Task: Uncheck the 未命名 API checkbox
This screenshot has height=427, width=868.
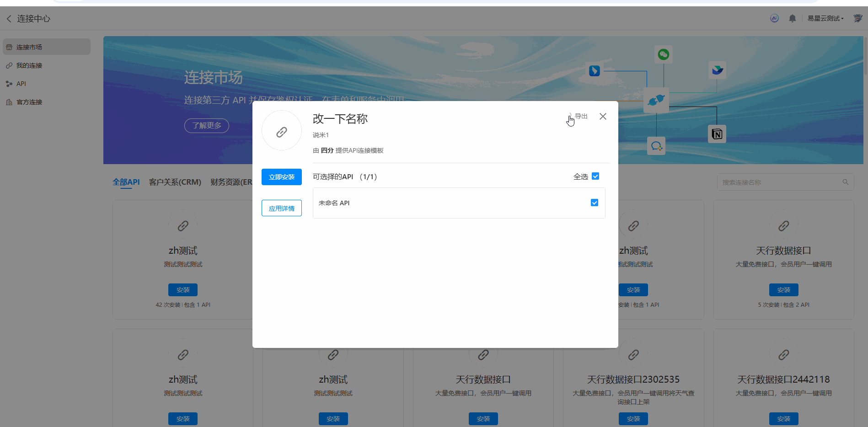Action: point(594,203)
